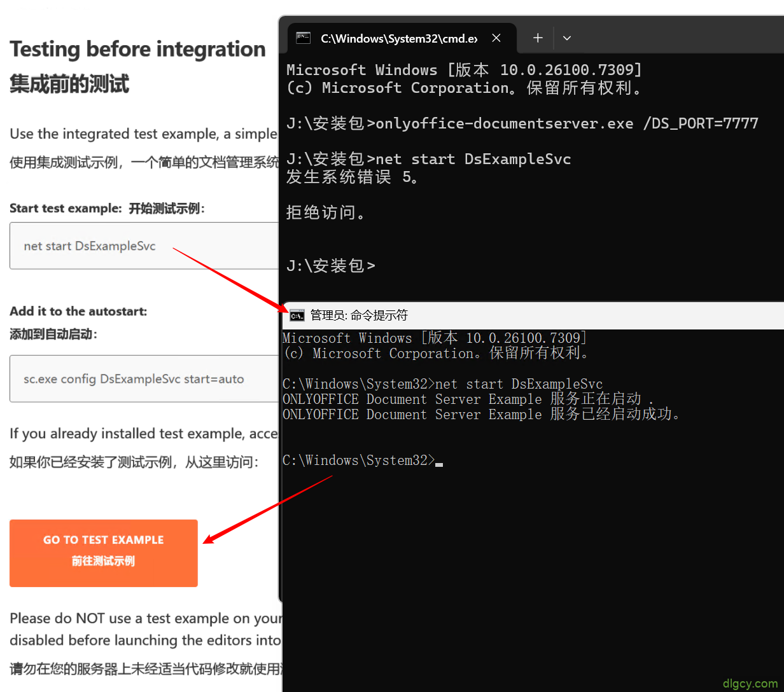Click the sc.exe config DsExampleSvc code box

coord(144,379)
